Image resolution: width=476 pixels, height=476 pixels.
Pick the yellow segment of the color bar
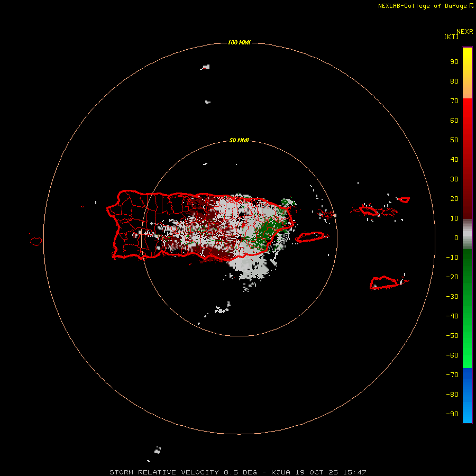coord(467,73)
